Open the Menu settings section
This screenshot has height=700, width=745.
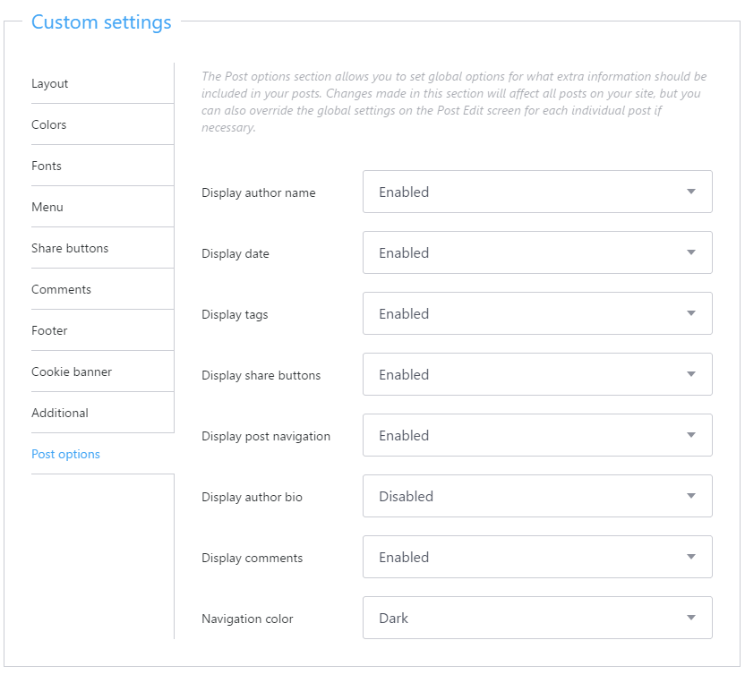47,207
